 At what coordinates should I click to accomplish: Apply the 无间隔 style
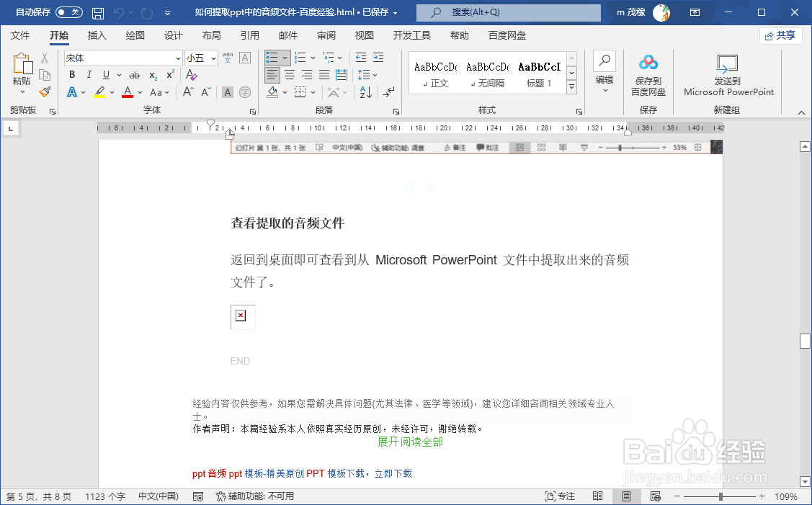pos(487,73)
